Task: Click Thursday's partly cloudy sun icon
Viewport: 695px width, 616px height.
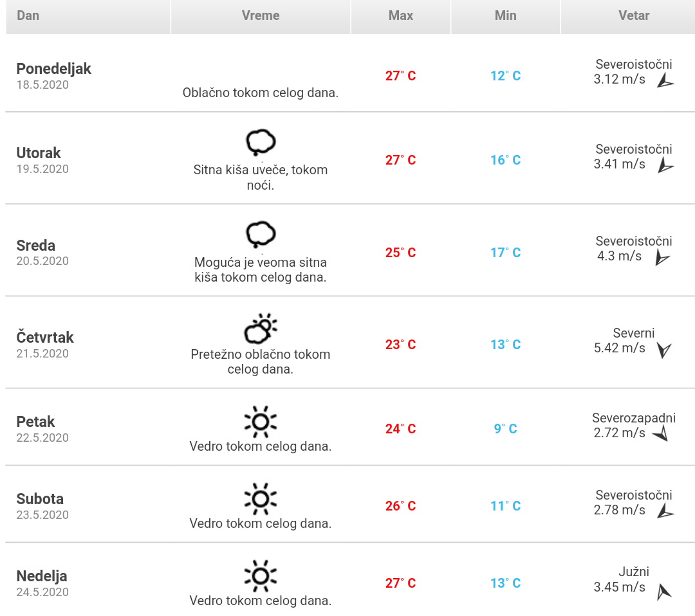Action: click(261, 329)
